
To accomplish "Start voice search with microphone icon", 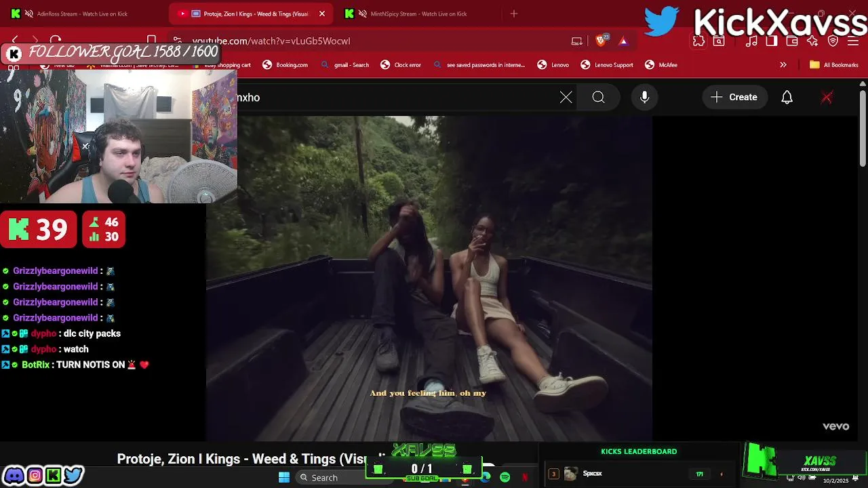I will (x=645, y=98).
